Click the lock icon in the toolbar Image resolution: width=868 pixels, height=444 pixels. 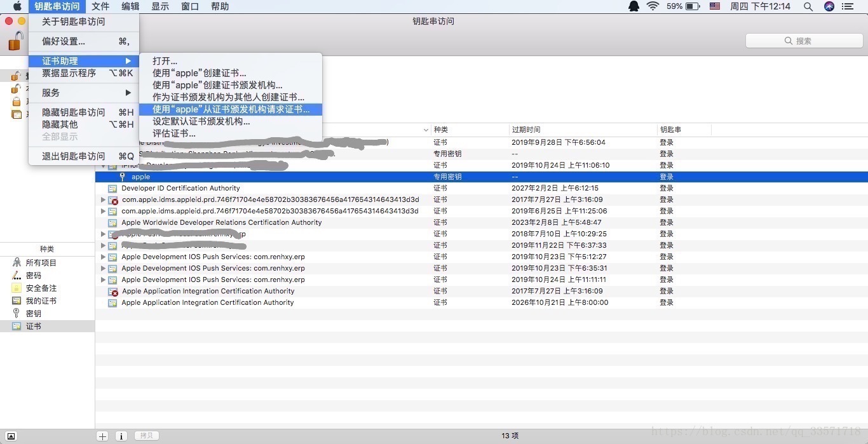coord(15,41)
